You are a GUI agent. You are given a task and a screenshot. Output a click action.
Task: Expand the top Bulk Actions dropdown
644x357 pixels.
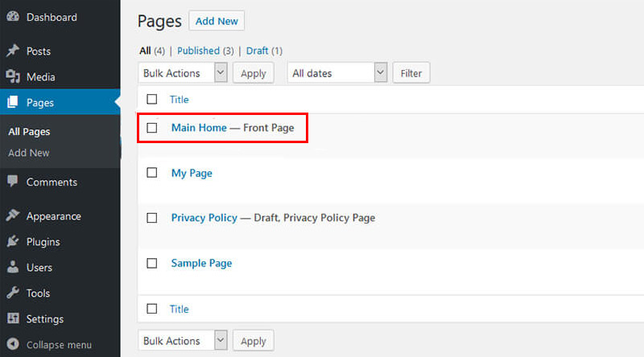pos(183,73)
